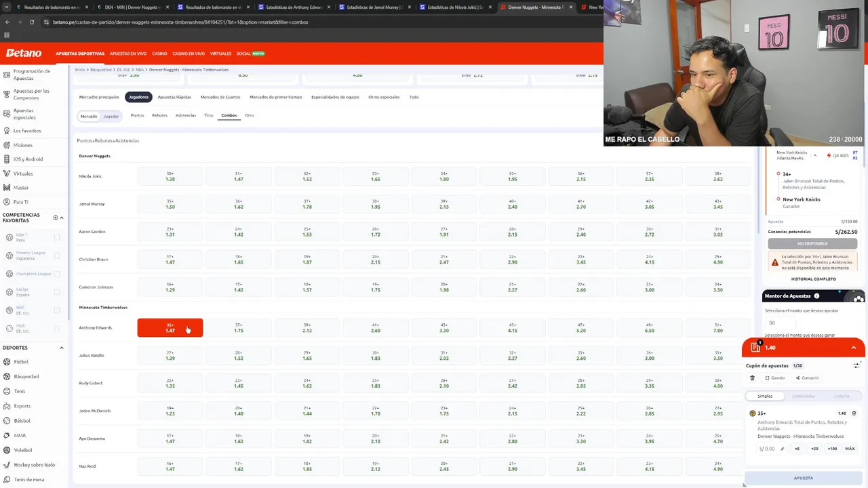The height and width of the screenshot is (488, 868).
Task: Select Béisbol in the Deportes list
Action: 22,421
